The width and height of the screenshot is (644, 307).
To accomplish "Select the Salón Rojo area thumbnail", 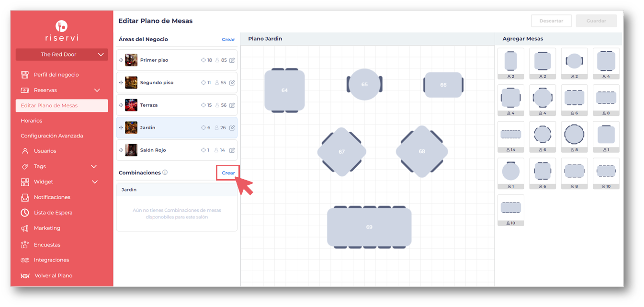I will (x=131, y=150).
